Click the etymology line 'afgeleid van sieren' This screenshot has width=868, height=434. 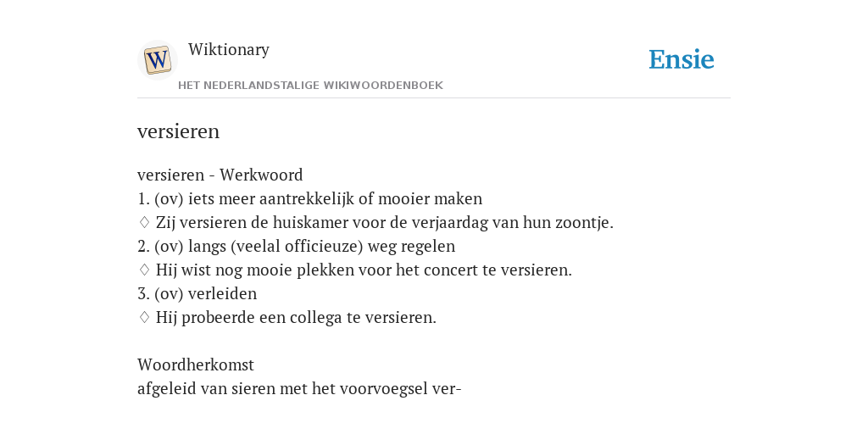pos(299,388)
